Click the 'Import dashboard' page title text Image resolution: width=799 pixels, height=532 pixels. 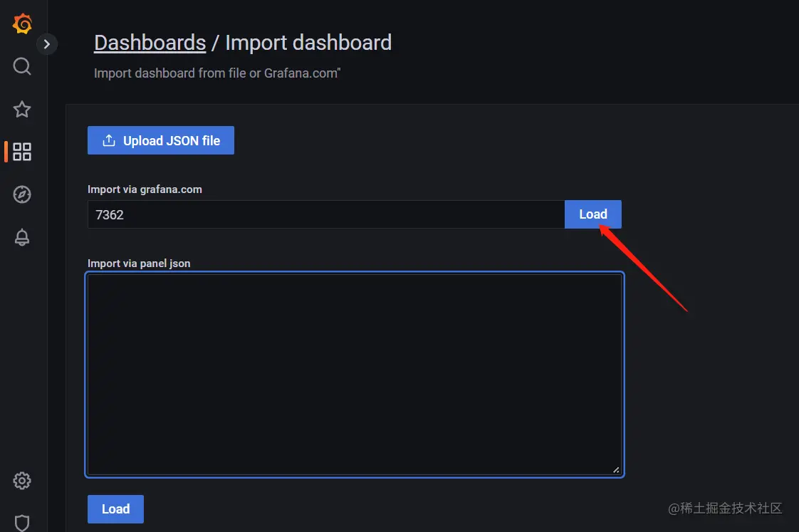pyautogui.click(x=308, y=43)
